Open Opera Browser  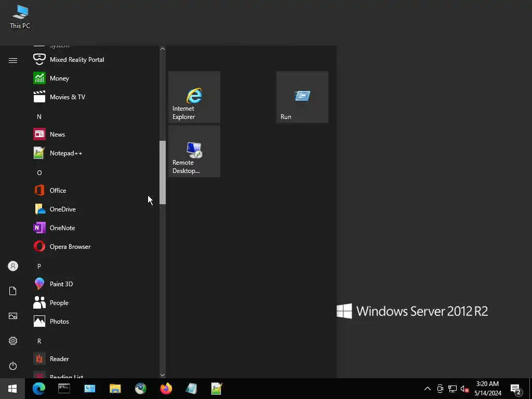coord(95,247)
